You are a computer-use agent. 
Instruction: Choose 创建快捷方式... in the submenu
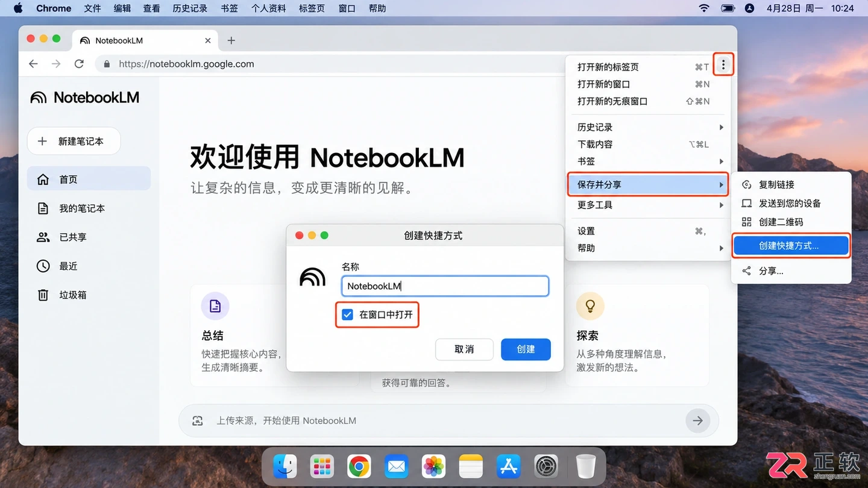point(791,246)
